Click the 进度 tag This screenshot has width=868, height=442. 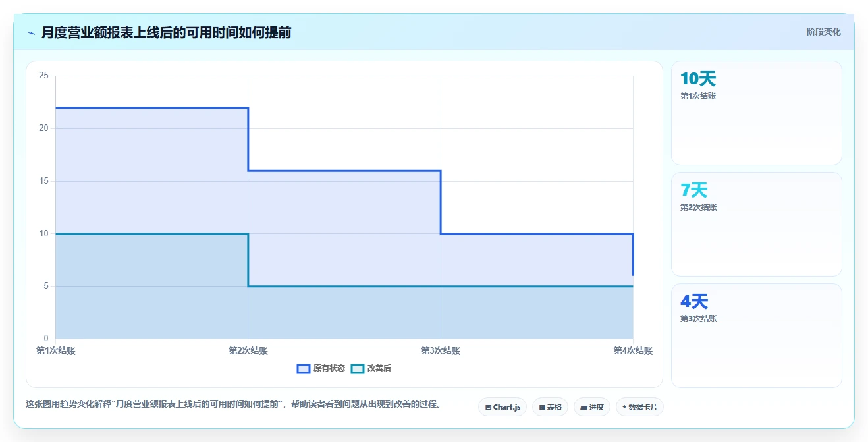click(592, 407)
